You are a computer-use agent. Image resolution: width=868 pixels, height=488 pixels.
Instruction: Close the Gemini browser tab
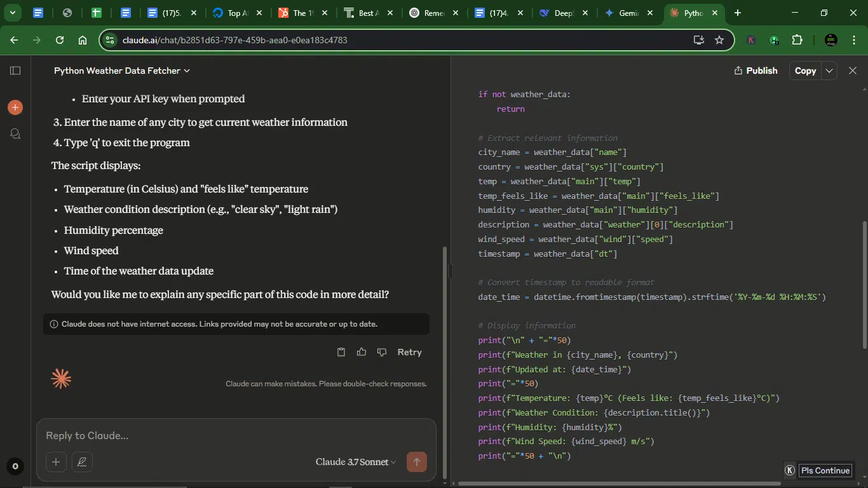[x=650, y=13]
